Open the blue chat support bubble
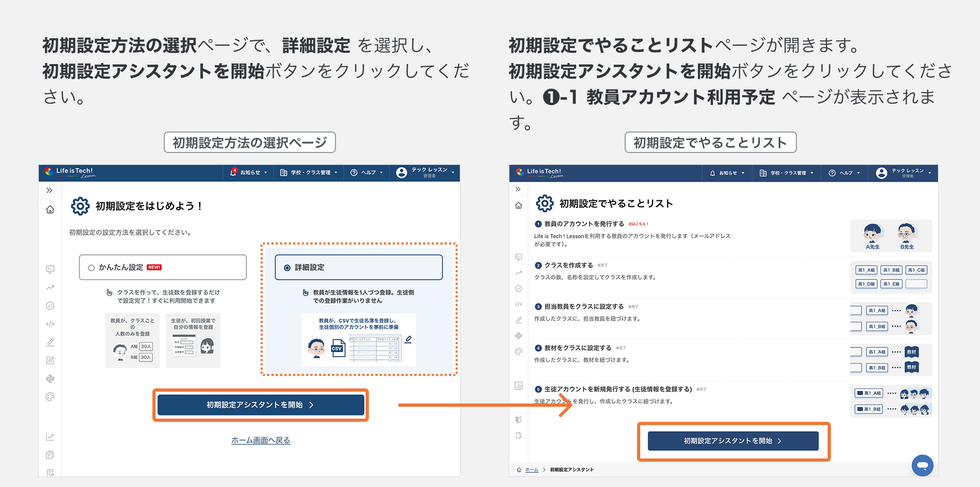This screenshot has width=980, height=487. tap(922, 465)
